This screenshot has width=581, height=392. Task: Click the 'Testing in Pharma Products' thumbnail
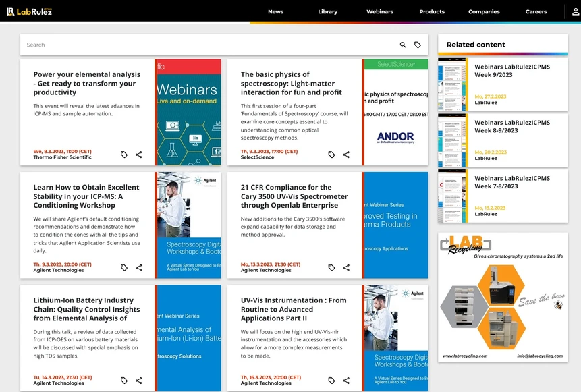coord(395,225)
